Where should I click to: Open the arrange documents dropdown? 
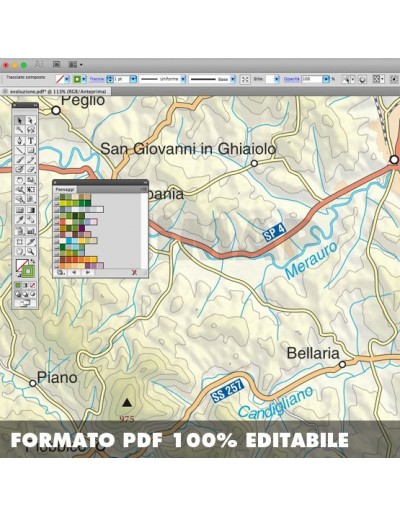75,64
